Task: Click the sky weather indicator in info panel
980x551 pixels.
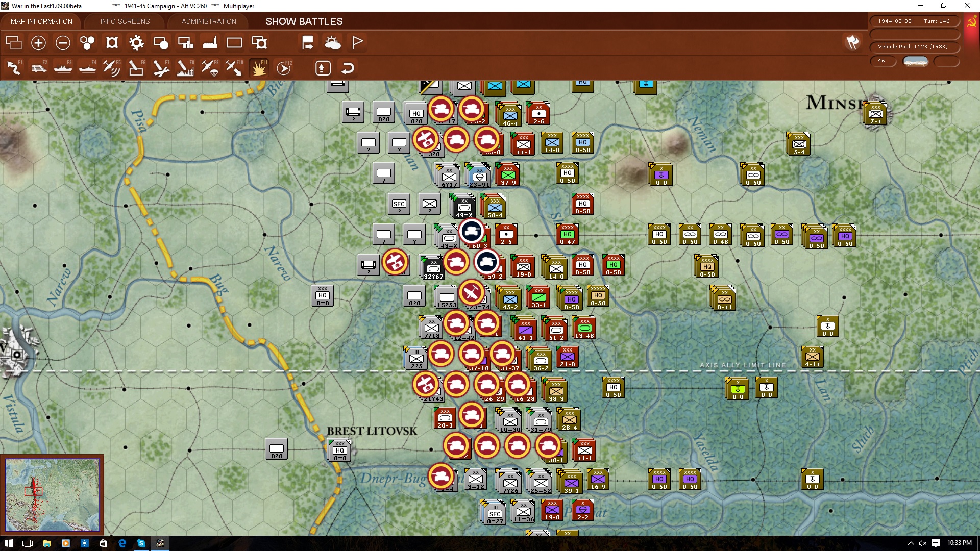Action: pyautogui.click(x=916, y=61)
